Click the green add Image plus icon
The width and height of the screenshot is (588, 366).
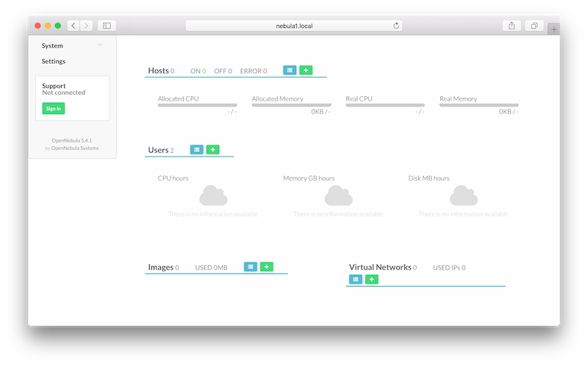pyautogui.click(x=267, y=267)
